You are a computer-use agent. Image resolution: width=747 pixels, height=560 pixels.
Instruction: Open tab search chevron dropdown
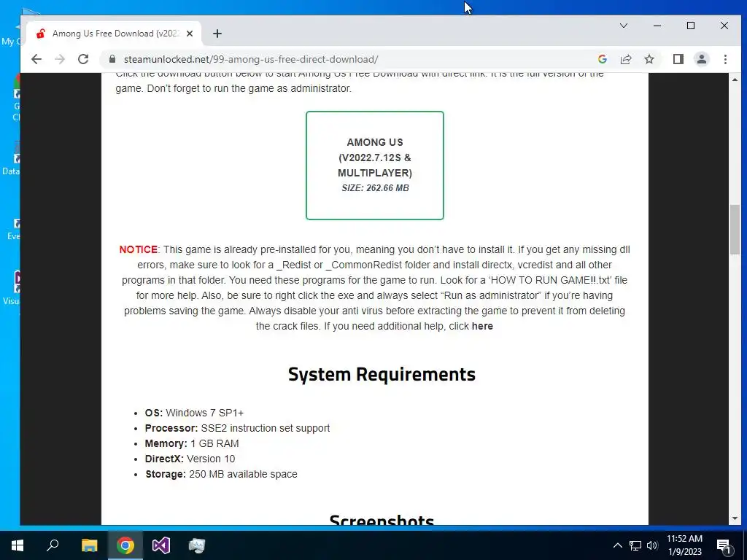(623, 26)
